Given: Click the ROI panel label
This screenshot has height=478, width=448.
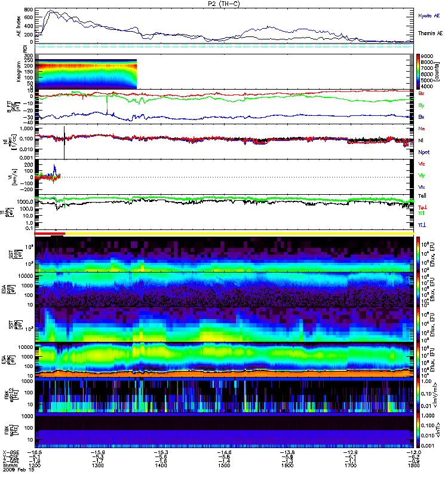Looking at the screenshot, I should (x=26, y=49).
